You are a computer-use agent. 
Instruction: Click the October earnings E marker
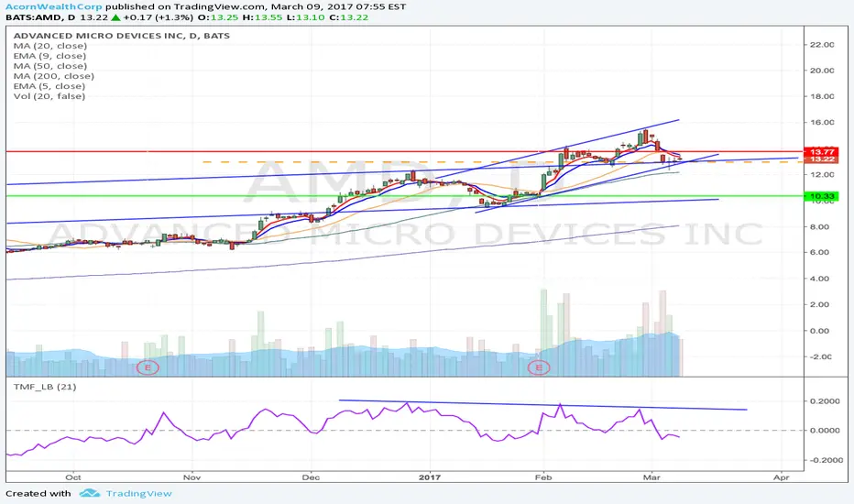147,367
